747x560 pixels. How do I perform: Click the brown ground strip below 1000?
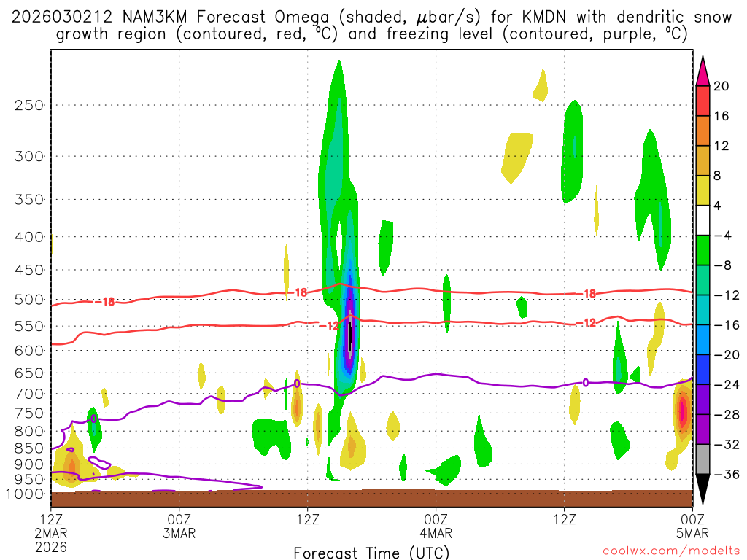(371, 499)
